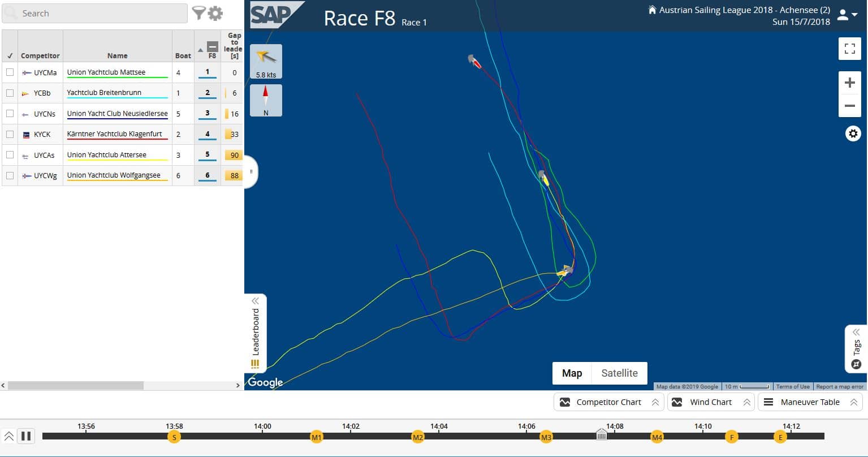Zoom out on the map
Image resolution: width=868 pixels, height=457 pixels.
pyautogui.click(x=849, y=106)
